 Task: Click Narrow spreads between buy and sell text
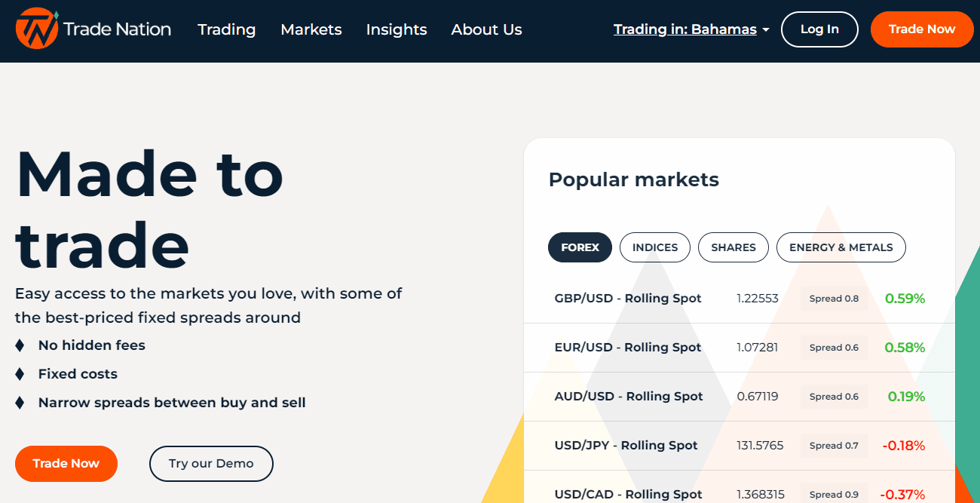[x=172, y=403]
